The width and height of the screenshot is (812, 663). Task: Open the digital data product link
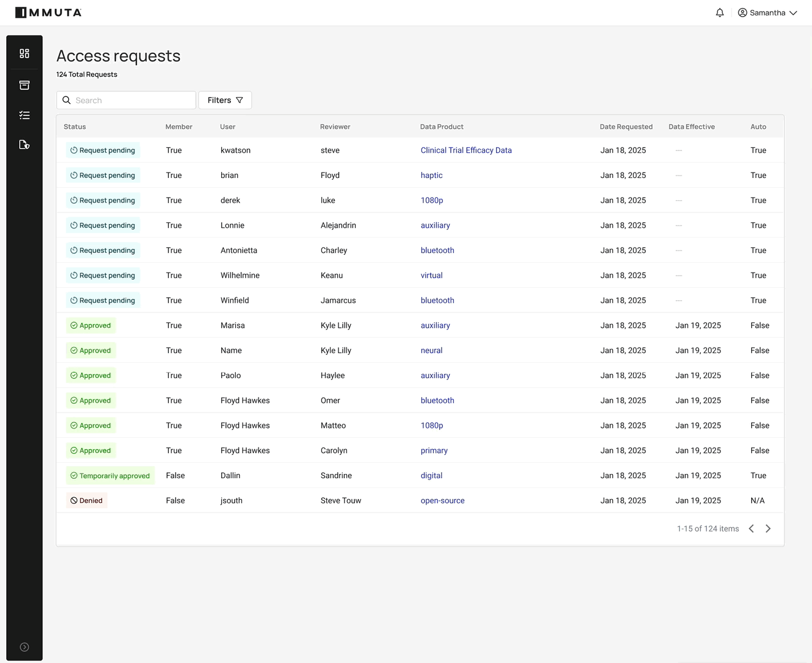432,476
